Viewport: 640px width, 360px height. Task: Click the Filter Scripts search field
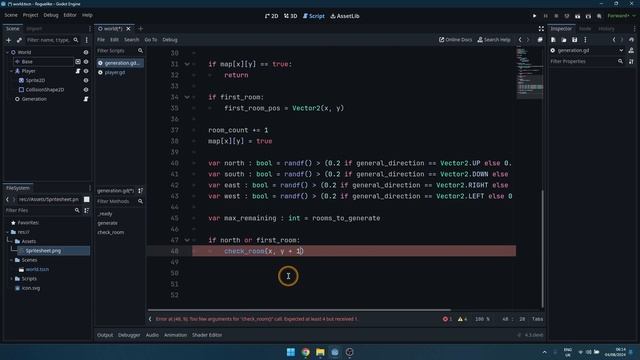pos(120,51)
